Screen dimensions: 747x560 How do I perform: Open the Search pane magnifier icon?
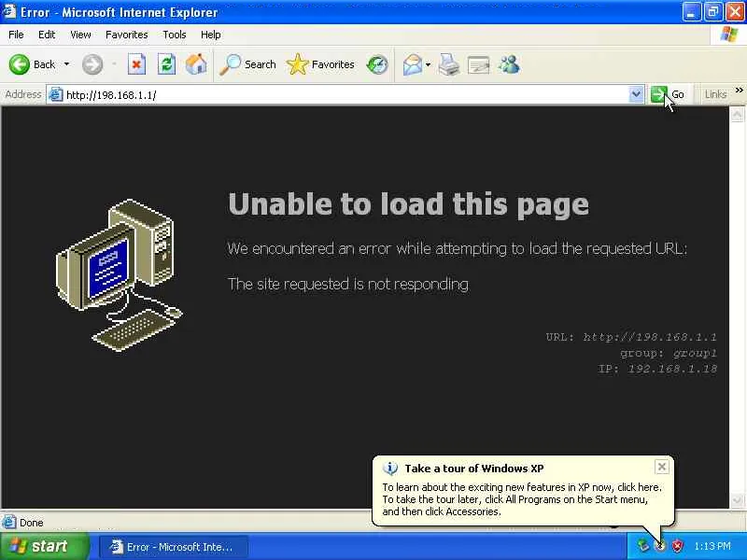230,64
